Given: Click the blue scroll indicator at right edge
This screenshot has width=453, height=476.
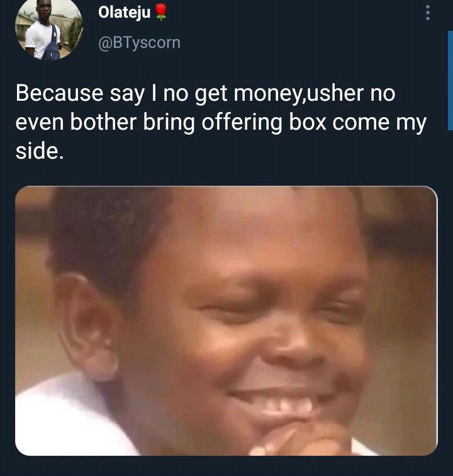Looking at the screenshot, I should click(450, 81).
